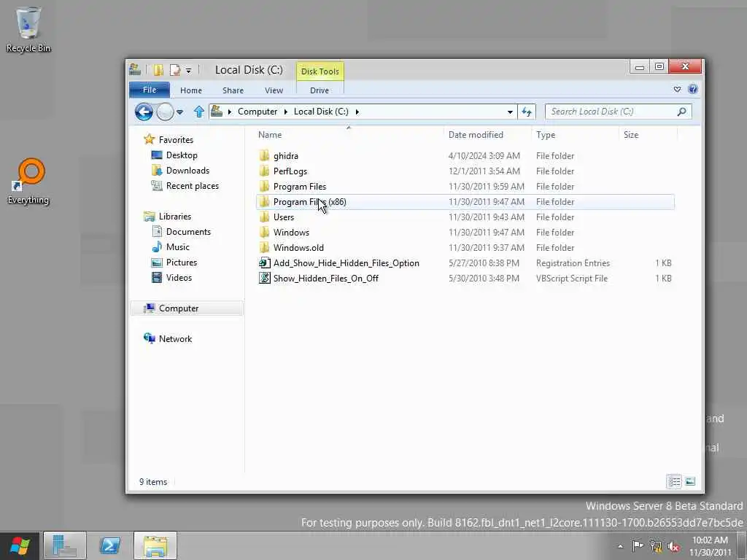
Task: Switch to large icons view layout
Action: tap(690, 482)
